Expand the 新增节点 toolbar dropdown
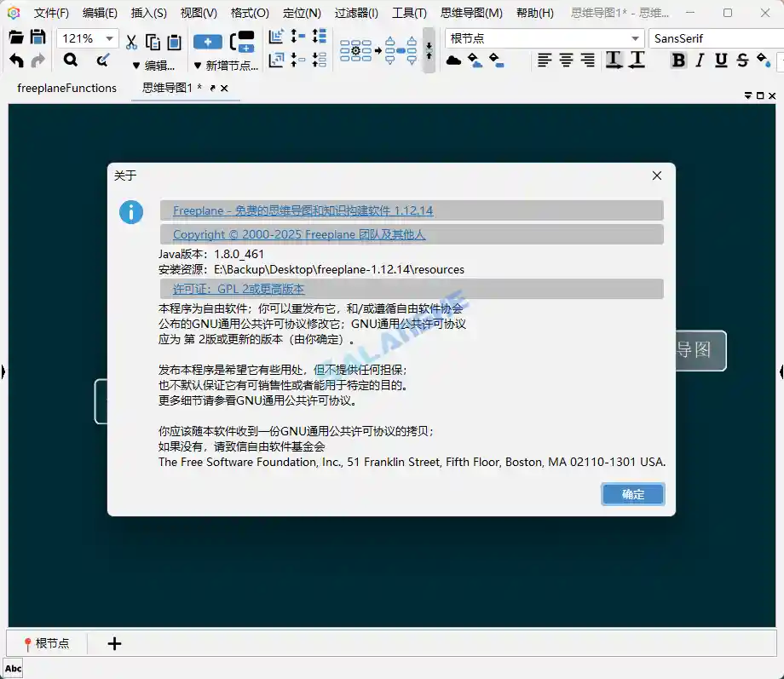Viewport: 784px width, 679px height. 197,65
